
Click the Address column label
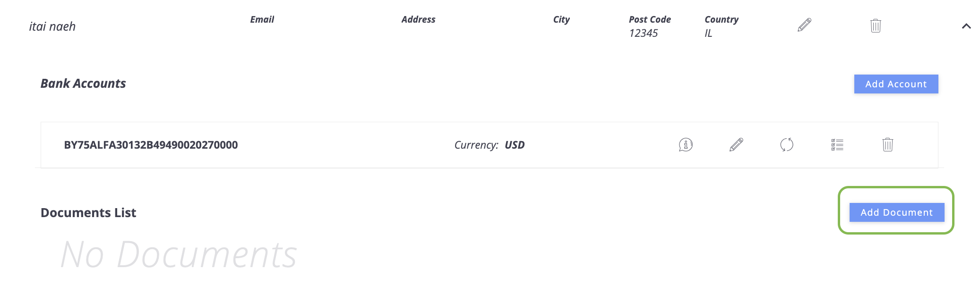pyautogui.click(x=418, y=19)
